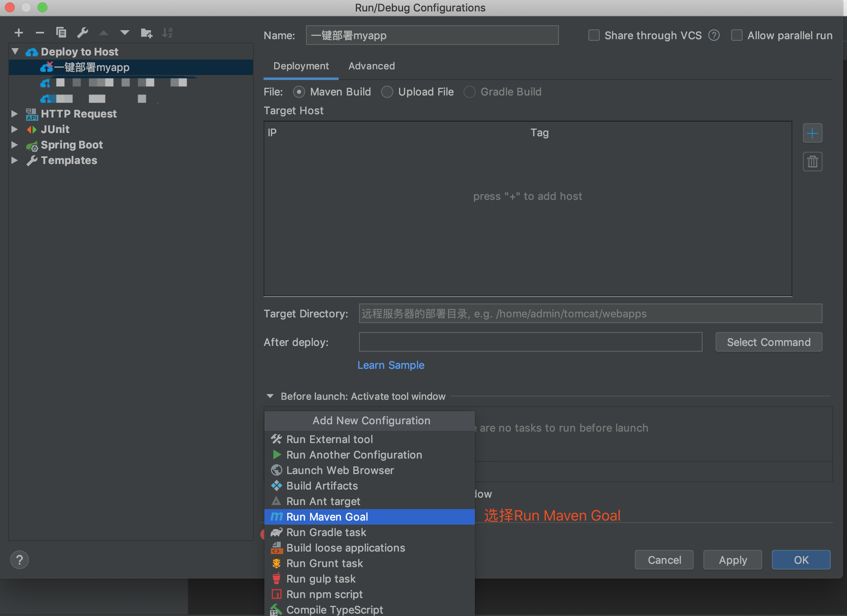
Task: Enable Share through VCS checkbox
Action: point(594,35)
